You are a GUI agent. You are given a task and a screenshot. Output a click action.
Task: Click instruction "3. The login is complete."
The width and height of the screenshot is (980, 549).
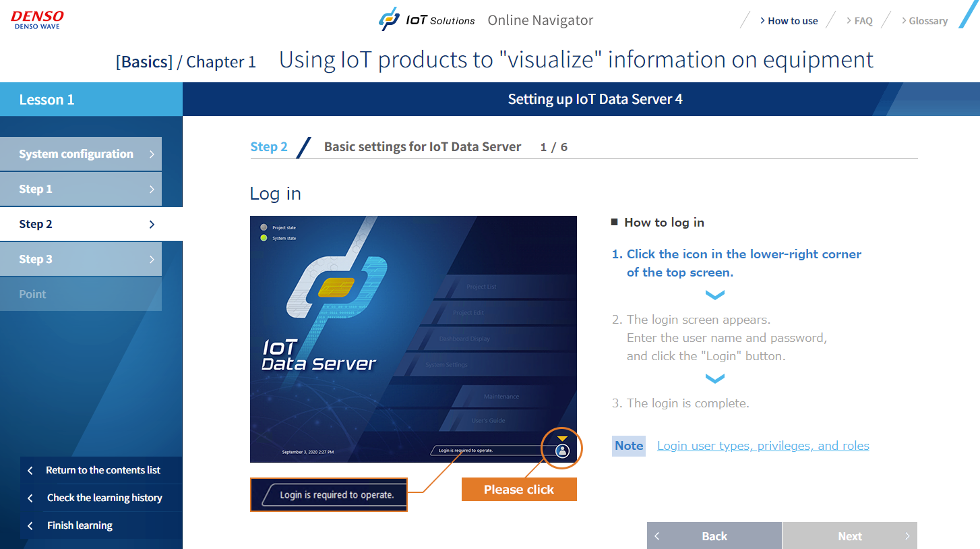(x=680, y=403)
